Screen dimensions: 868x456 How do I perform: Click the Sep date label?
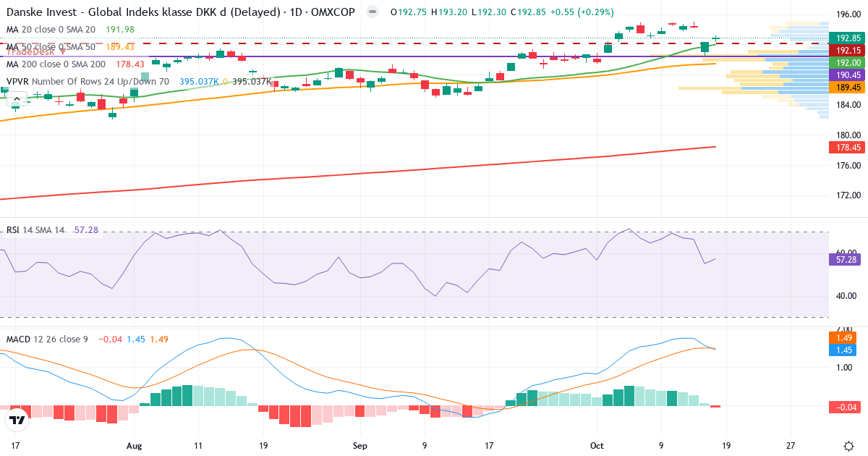click(x=362, y=446)
